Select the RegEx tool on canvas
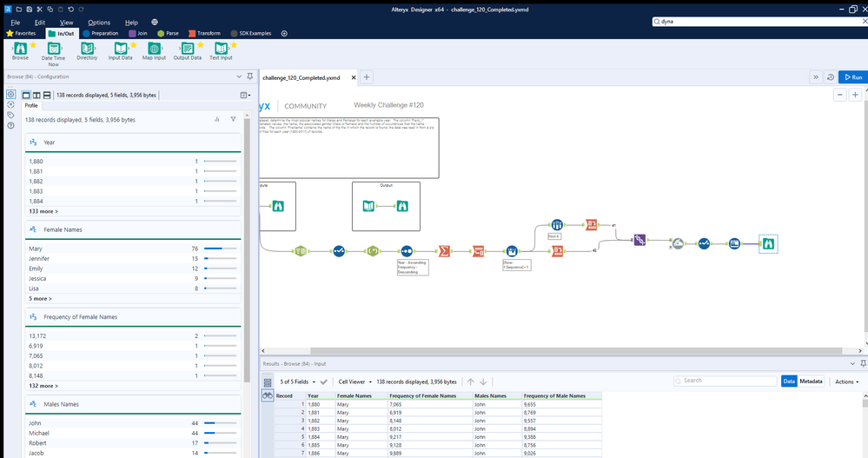This screenshot has height=458, width=868. (x=373, y=251)
